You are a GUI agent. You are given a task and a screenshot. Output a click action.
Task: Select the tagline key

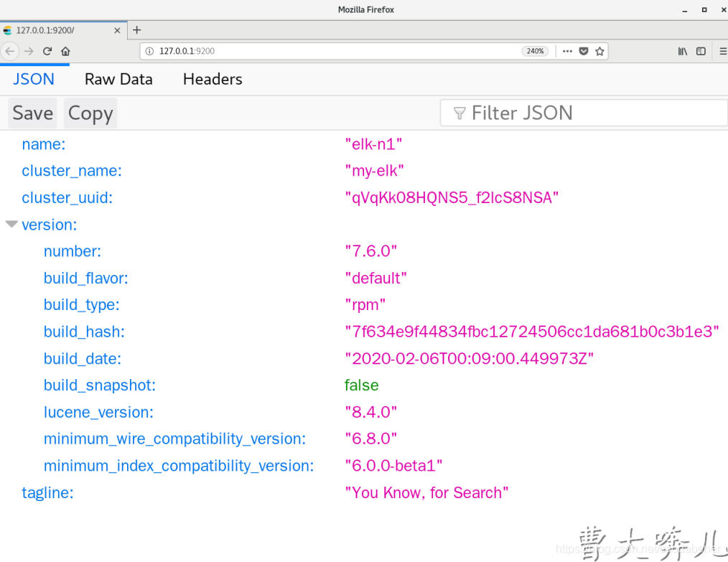coord(48,492)
